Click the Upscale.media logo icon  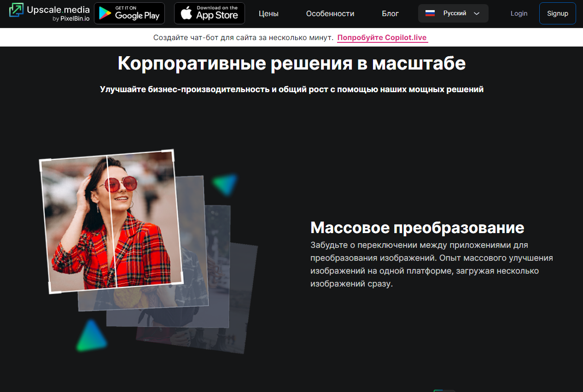coord(16,11)
